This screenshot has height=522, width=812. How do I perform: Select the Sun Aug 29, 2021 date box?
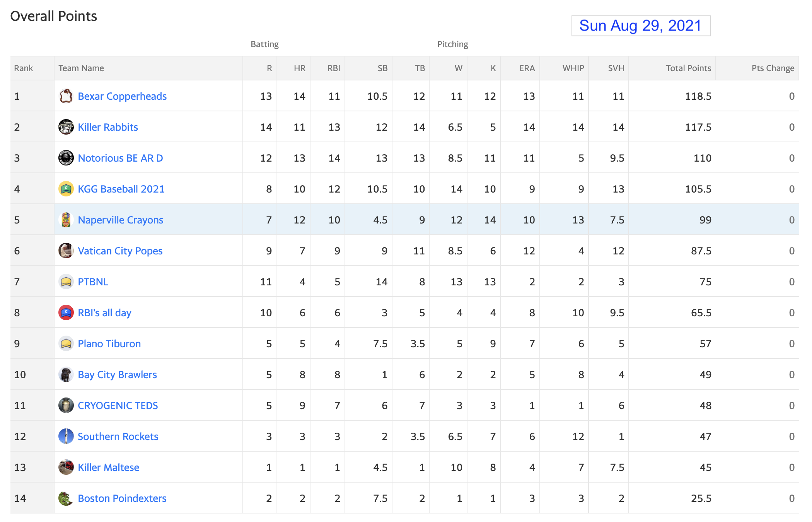[641, 26]
